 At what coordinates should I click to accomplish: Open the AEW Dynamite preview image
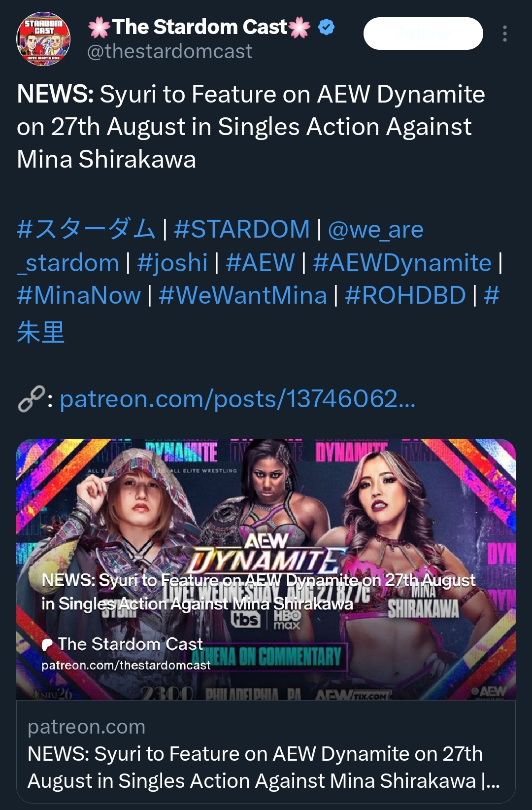point(266,569)
